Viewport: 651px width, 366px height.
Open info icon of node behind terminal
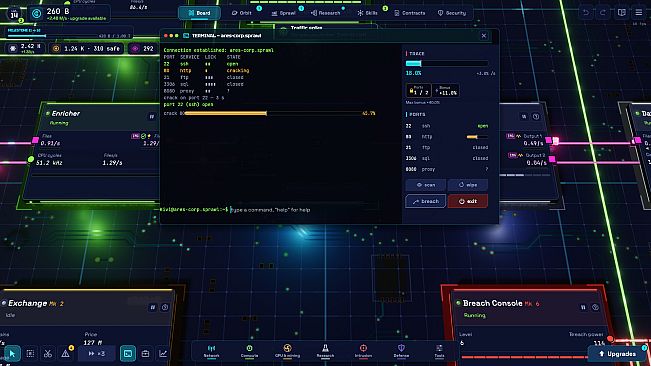click(x=536, y=117)
